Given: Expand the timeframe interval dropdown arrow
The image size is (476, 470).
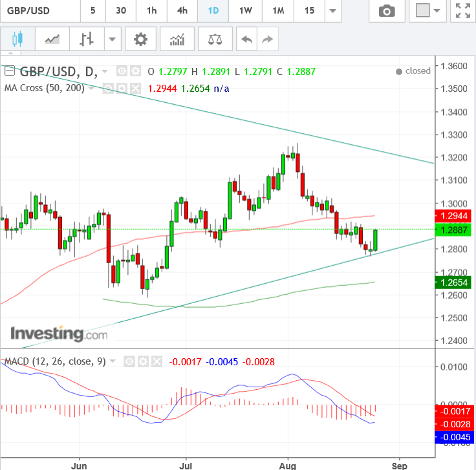Looking at the screenshot, I should (332, 11).
